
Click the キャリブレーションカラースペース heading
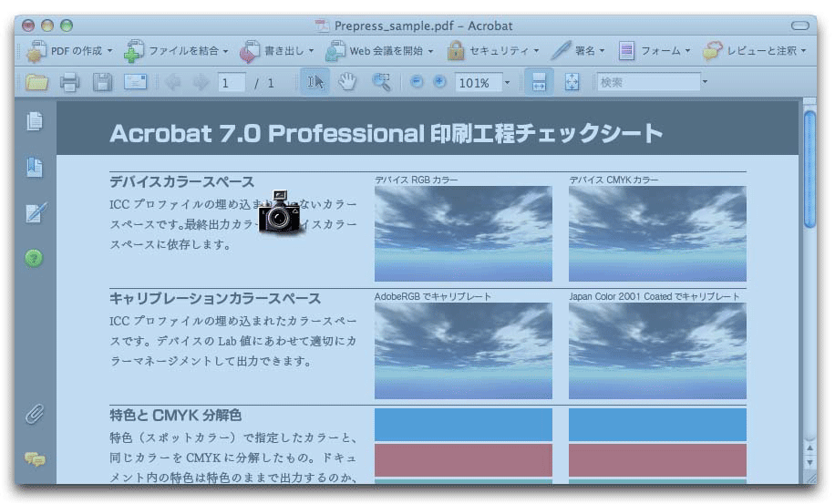[215, 299]
